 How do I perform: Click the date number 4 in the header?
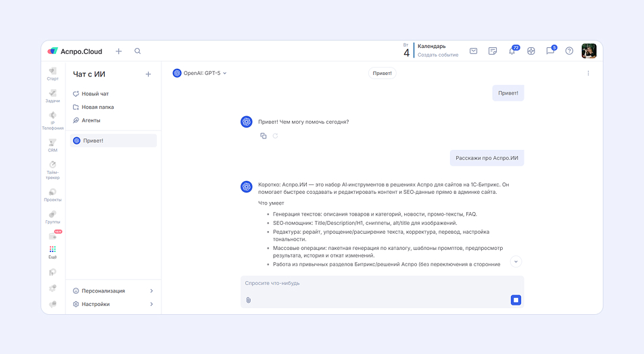tap(406, 53)
